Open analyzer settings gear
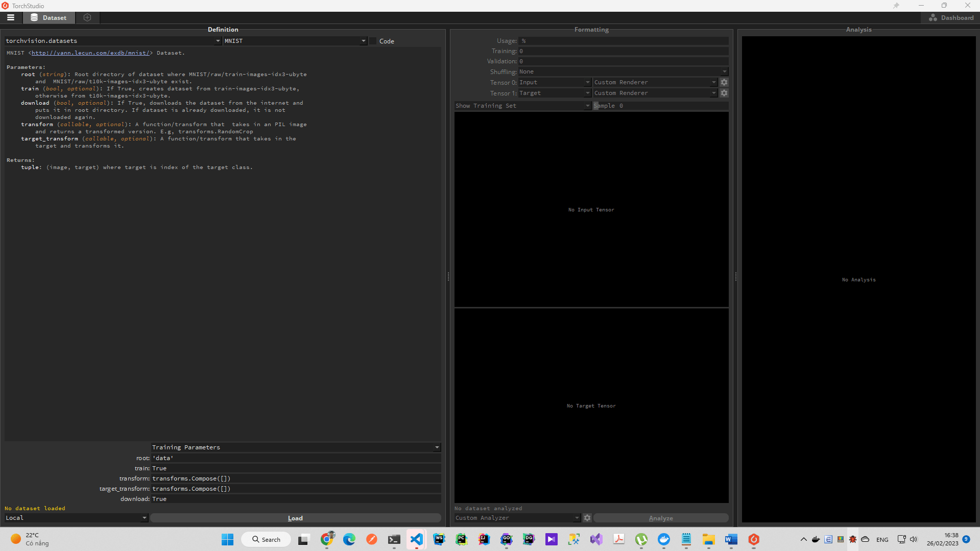Image resolution: width=980 pixels, height=551 pixels. pyautogui.click(x=587, y=518)
